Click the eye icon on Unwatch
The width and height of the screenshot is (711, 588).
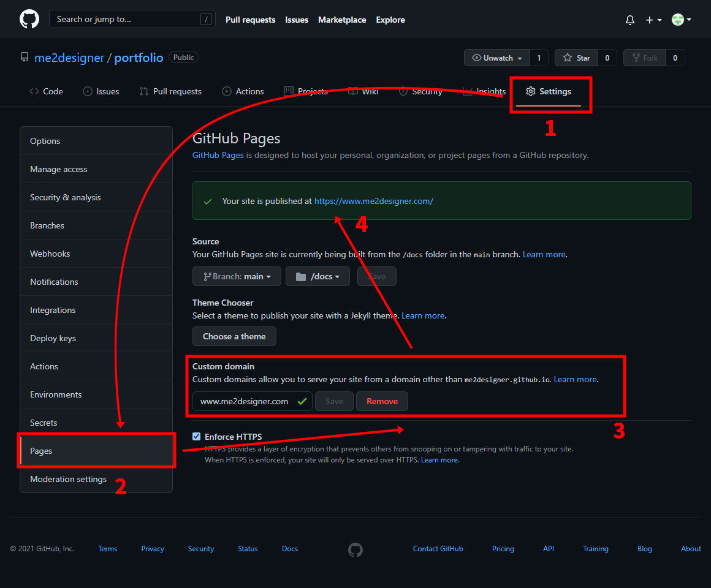tap(477, 58)
